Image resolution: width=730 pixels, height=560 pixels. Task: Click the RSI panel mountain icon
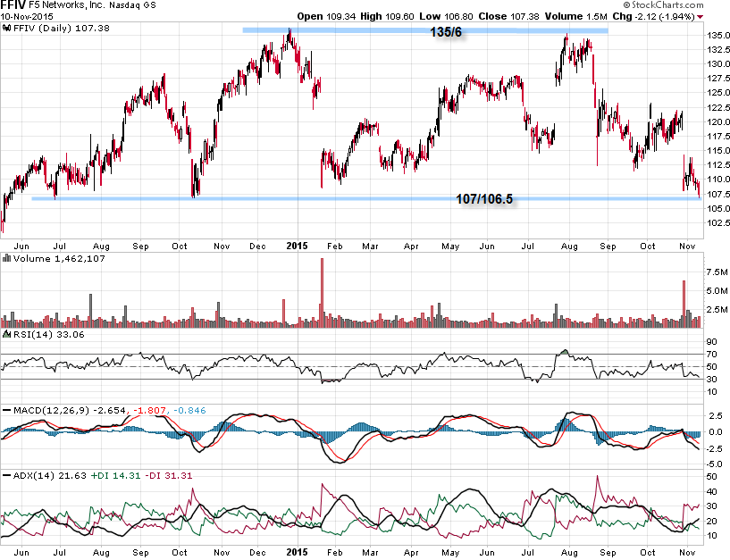point(7,334)
